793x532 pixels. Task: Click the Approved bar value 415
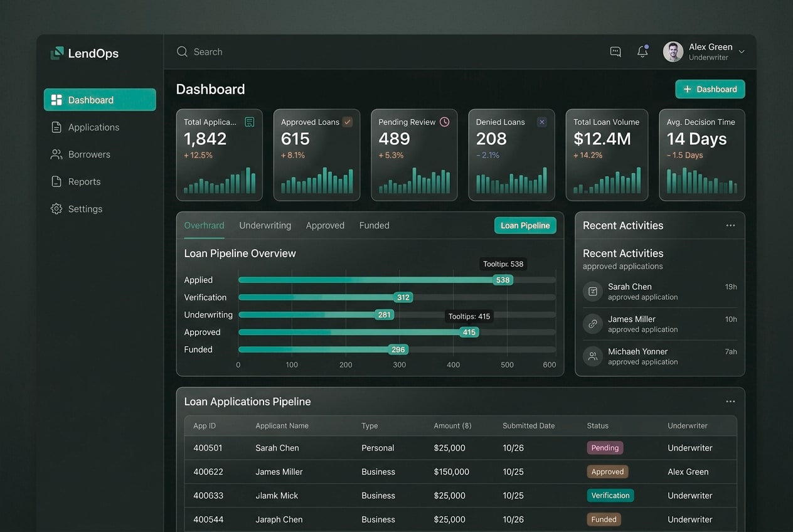click(469, 332)
